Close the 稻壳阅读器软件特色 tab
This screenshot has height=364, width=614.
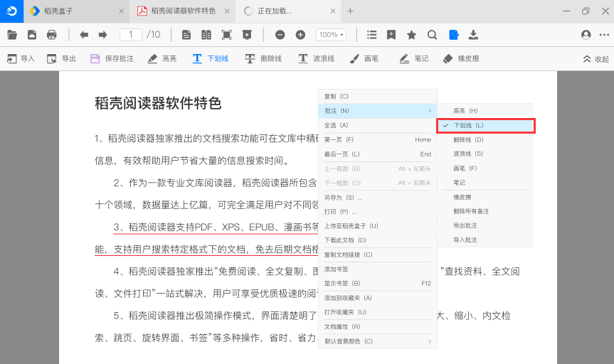227,11
